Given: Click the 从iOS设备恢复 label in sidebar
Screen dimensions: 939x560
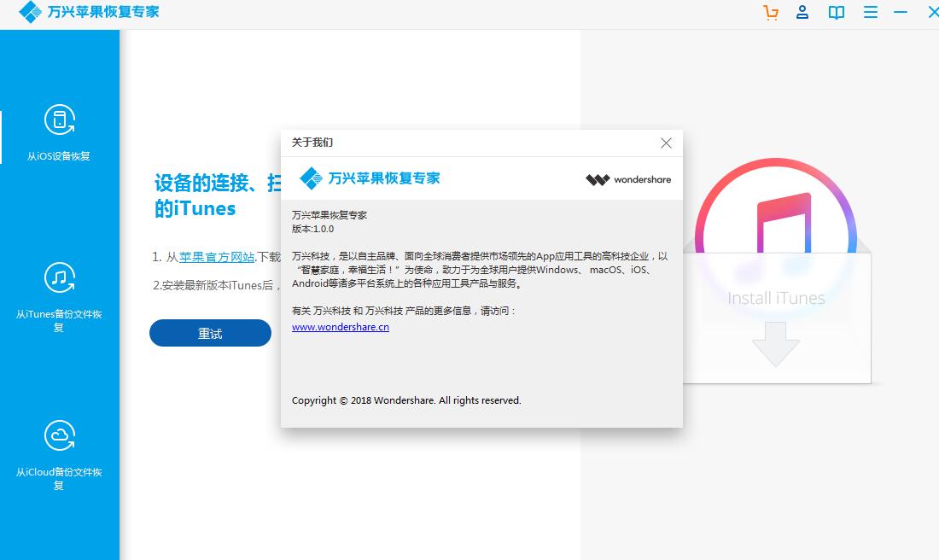Looking at the screenshot, I should click(59, 156).
